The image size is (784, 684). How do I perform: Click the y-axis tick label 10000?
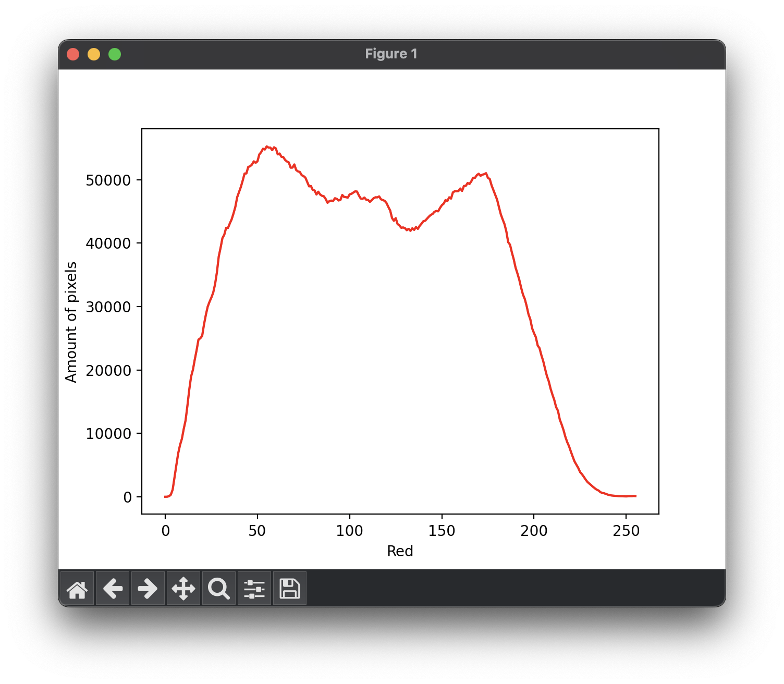108,434
